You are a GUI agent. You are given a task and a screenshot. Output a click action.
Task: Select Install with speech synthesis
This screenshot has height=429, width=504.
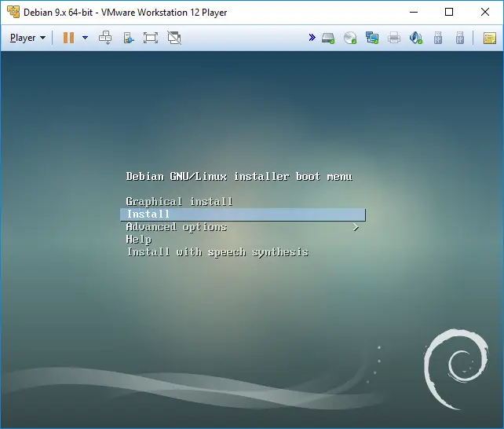217,252
